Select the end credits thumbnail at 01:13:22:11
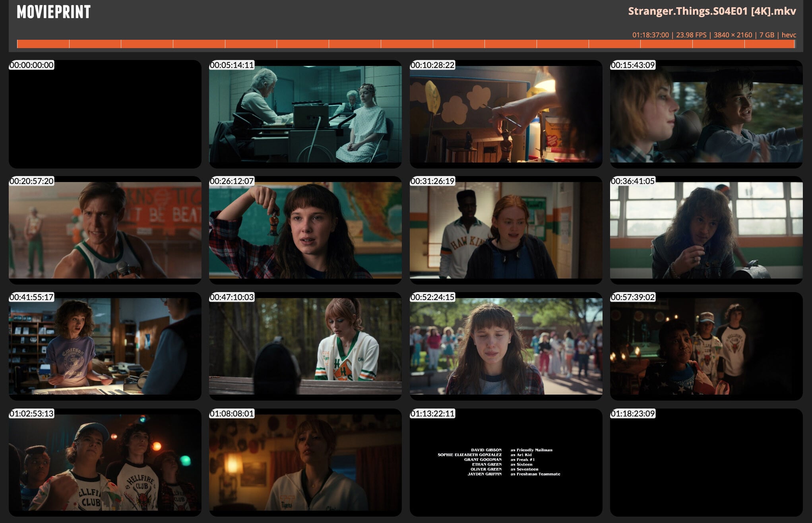This screenshot has width=812, height=523. tap(506, 463)
